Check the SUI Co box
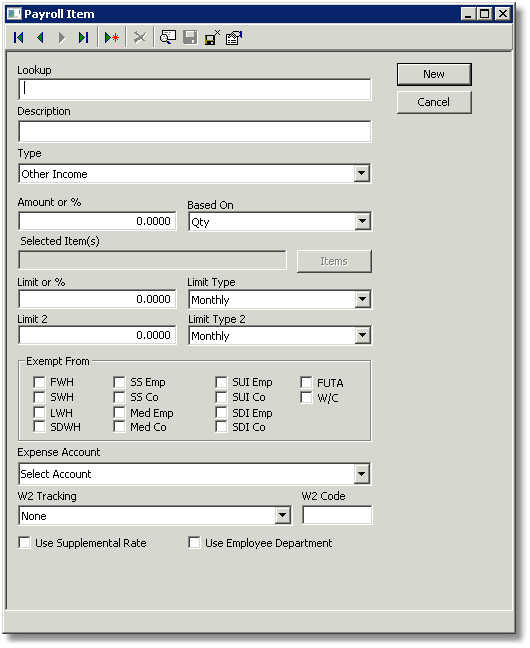Screen dimensions: 530x648 pos(221,397)
